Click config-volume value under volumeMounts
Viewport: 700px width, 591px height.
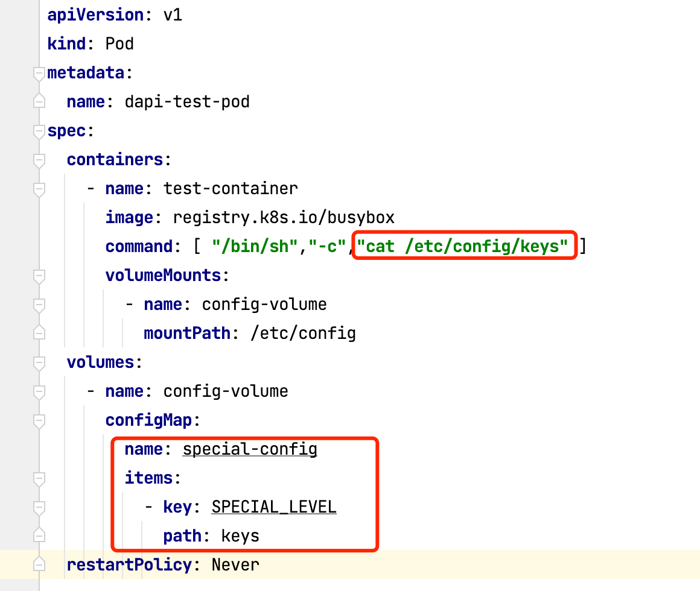(264, 305)
